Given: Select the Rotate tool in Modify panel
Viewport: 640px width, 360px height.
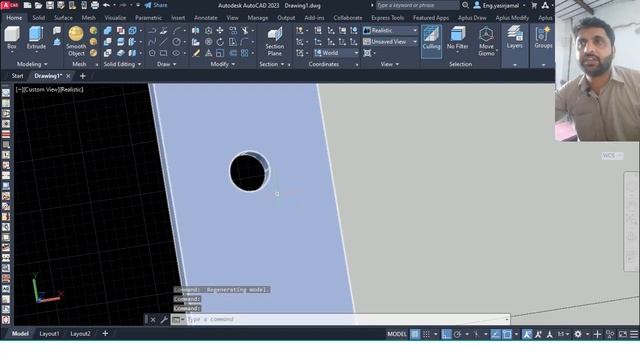Looking at the screenshot, I should pyautogui.click(x=220, y=42).
